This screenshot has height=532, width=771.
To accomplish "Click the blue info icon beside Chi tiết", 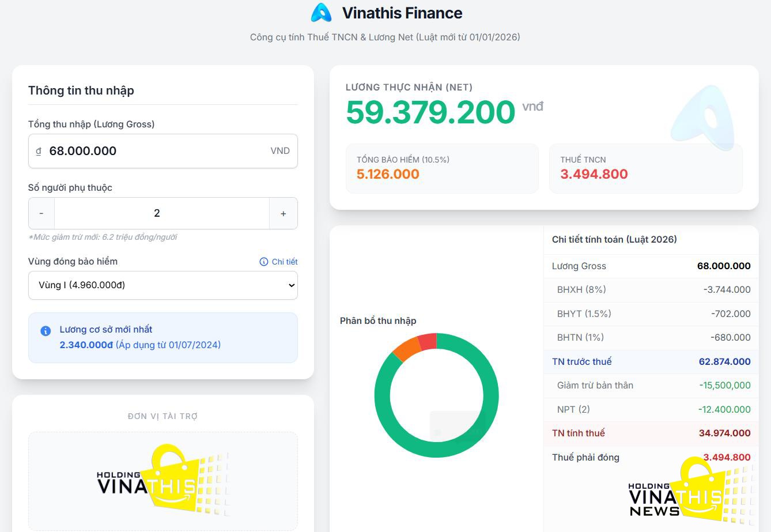I will (x=264, y=262).
